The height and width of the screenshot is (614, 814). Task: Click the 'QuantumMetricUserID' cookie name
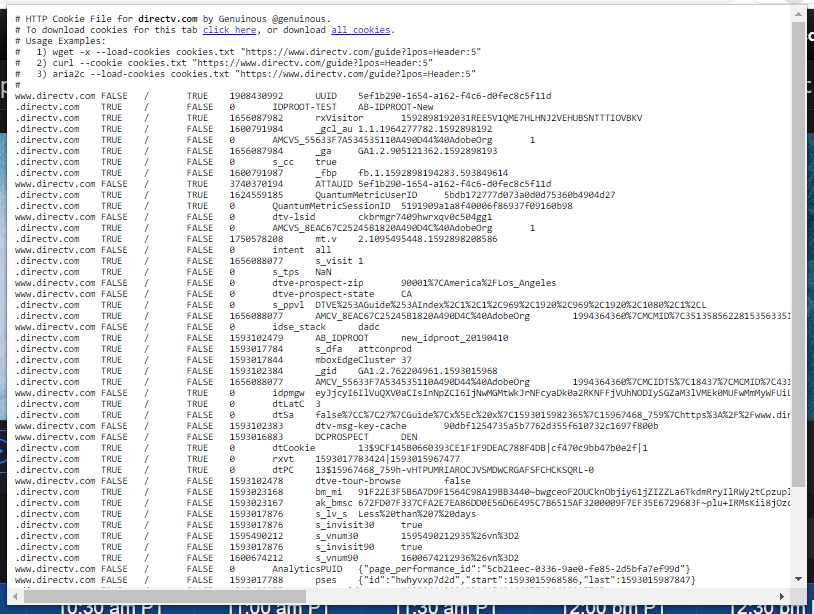point(366,195)
